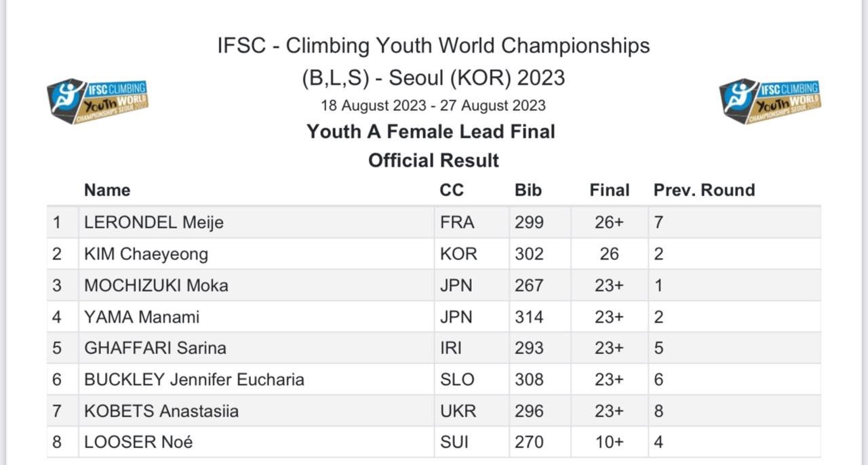The width and height of the screenshot is (868, 465).
Task: Click the left IFSC Climbing Youth World logo
Action: coord(97,100)
